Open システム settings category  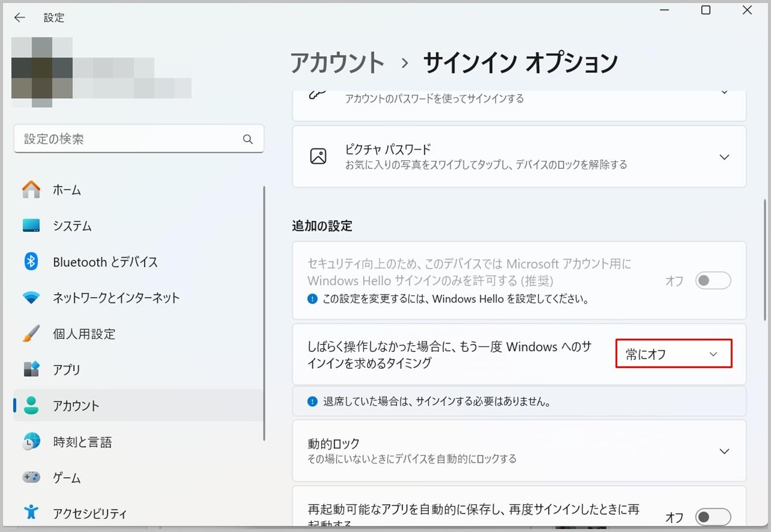138,226
